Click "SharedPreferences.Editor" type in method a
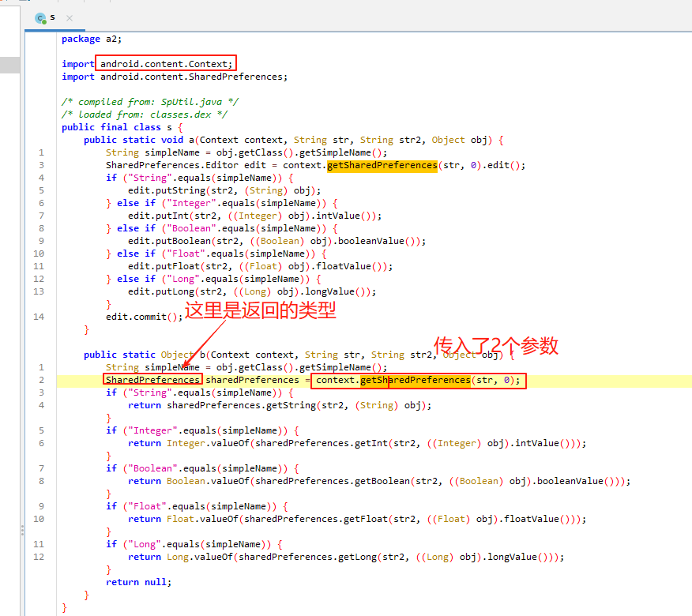 (x=171, y=166)
